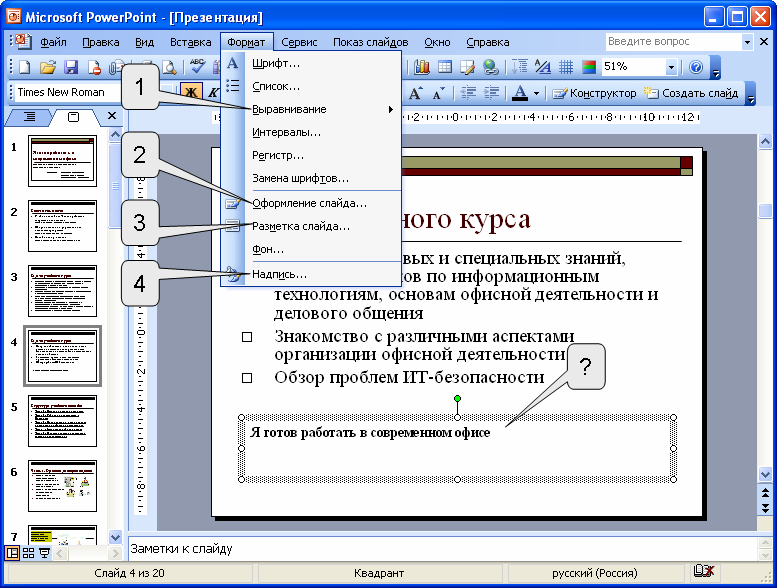Screen dimensions: 777x588
Task: Switch to Slide Sorter view icon
Action: [x=28, y=553]
